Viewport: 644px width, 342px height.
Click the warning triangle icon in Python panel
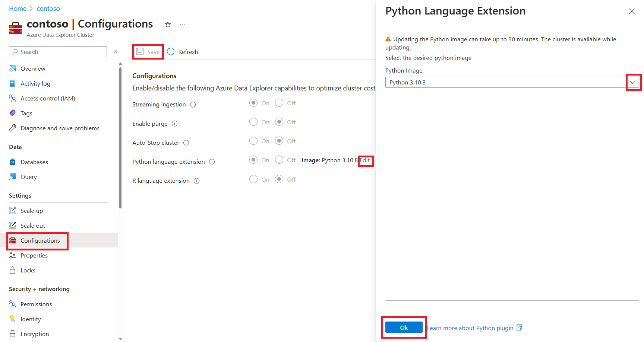pyautogui.click(x=388, y=39)
